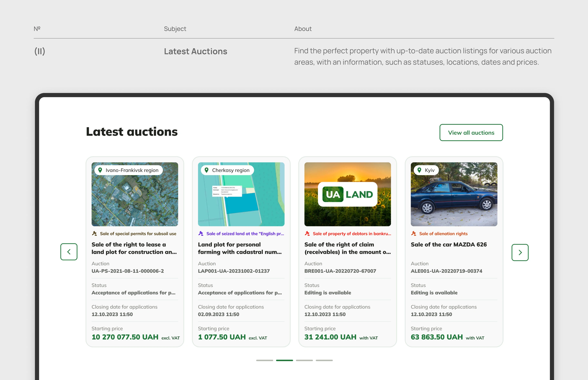Click starting price 1 077.50 UAH
This screenshot has height=380, width=588.
(x=222, y=337)
